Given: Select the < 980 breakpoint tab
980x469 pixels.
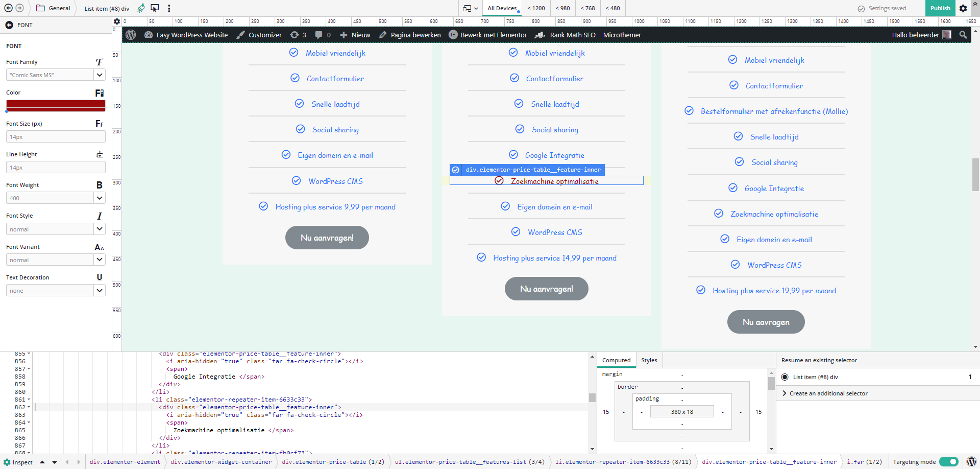Looking at the screenshot, I should (563, 8).
